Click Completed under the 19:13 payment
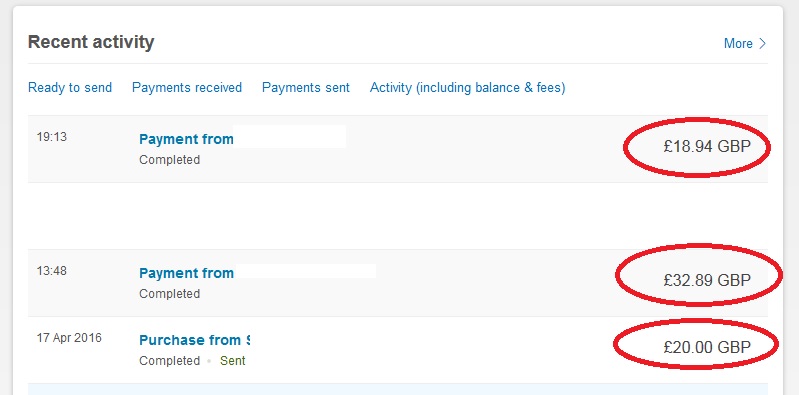This screenshot has height=395, width=799. [x=169, y=160]
